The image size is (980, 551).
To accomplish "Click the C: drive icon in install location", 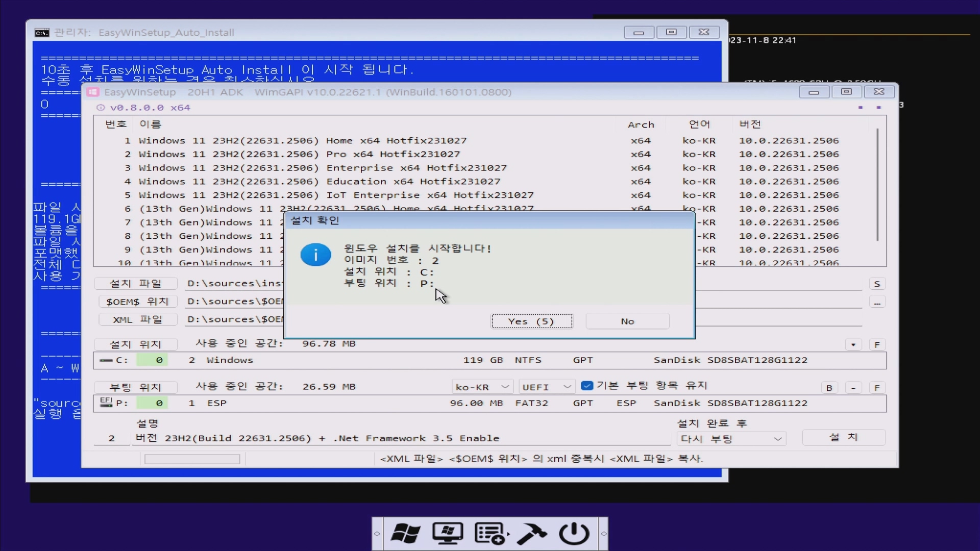I will click(106, 360).
